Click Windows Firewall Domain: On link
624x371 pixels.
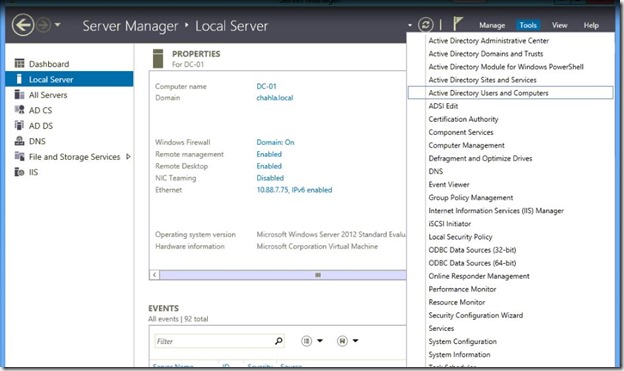coord(275,142)
